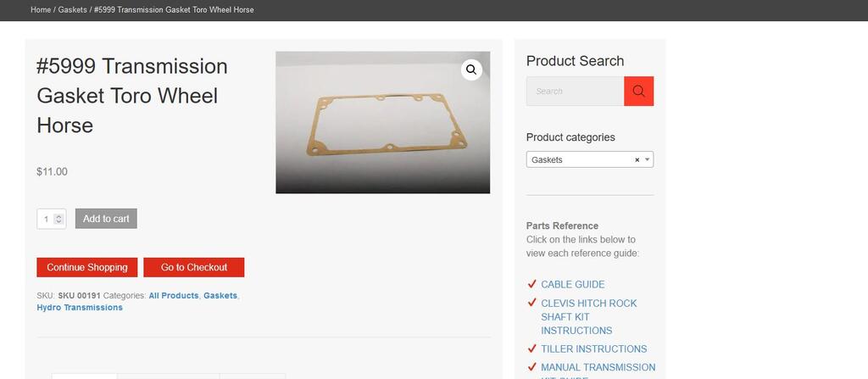Open the Hydro Transmissions category link

(x=80, y=308)
